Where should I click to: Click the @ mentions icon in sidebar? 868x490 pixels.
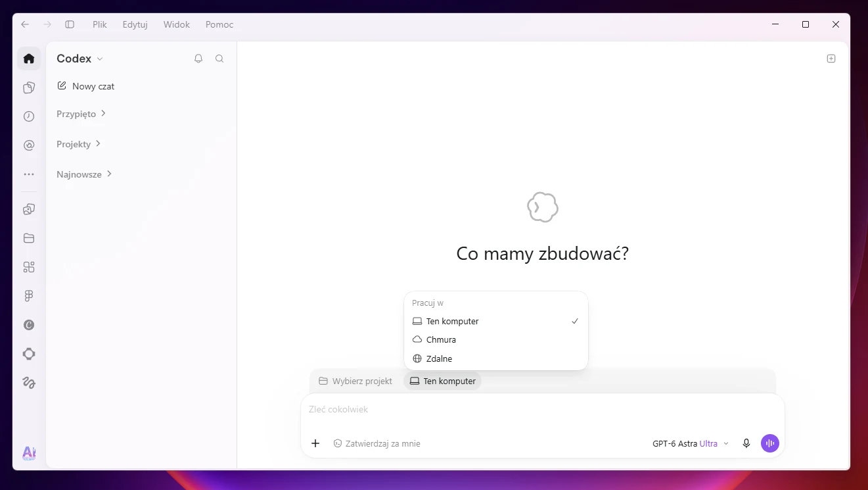(x=29, y=145)
